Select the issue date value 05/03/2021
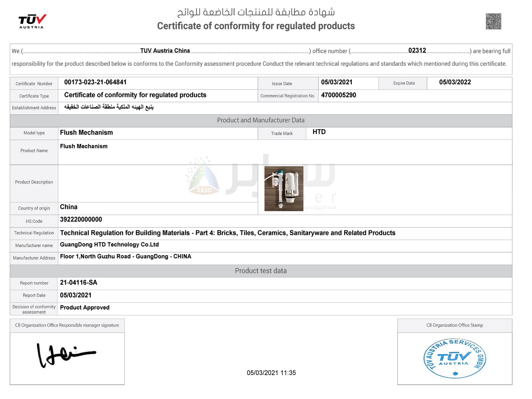The width and height of the screenshot is (532, 399). [x=336, y=82]
